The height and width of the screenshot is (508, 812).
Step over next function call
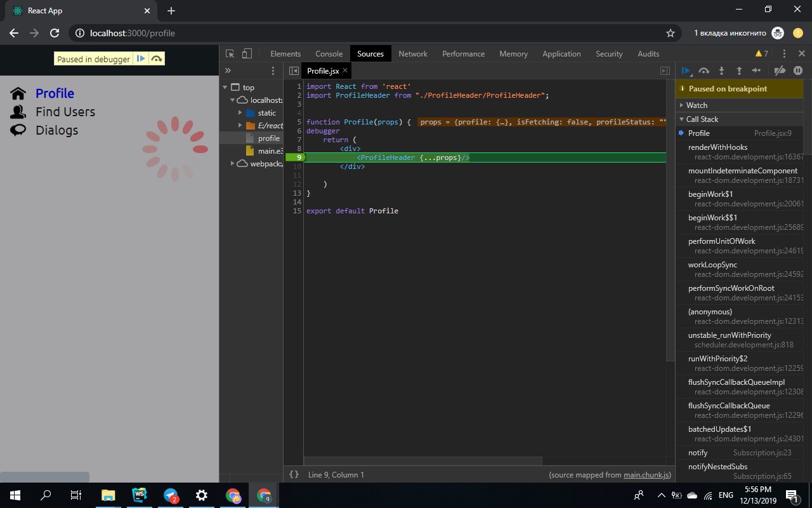coord(704,71)
